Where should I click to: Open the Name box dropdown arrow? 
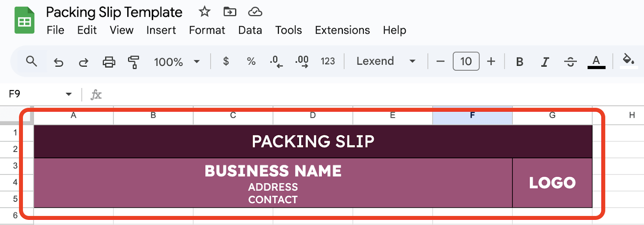69,94
